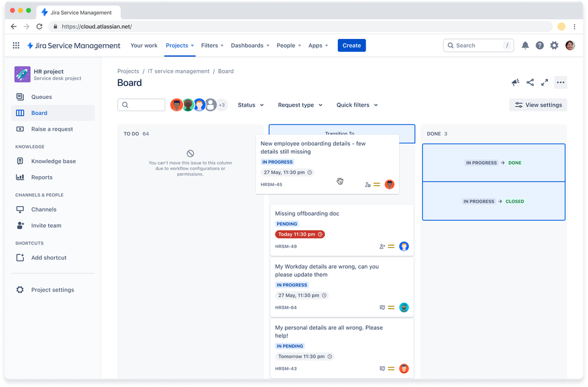The width and height of the screenshot is (588, 387).
Task: Open the My Workday details are wrong card
Action: (x=341, y=287)
